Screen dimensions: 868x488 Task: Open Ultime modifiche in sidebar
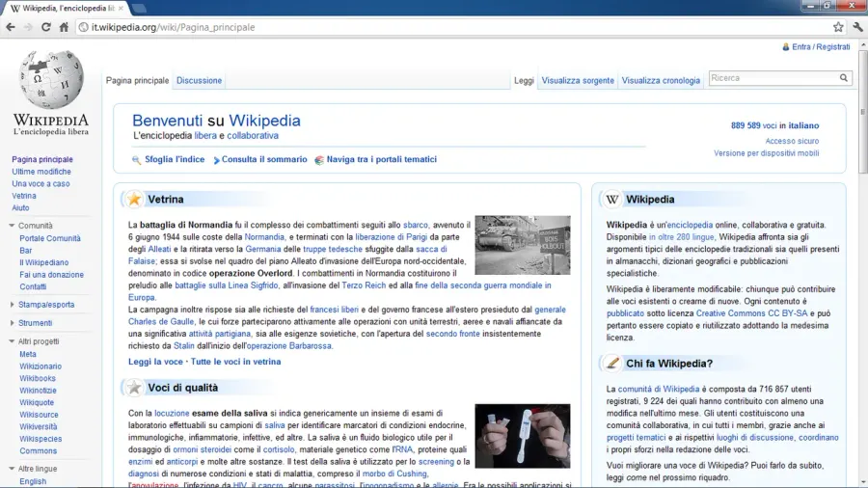[41, 172]
